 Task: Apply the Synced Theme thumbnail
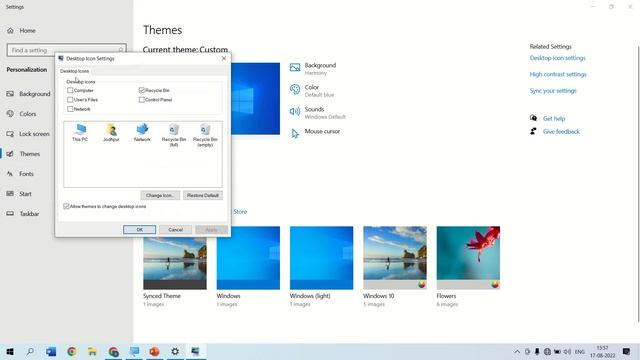click(175, 263)
